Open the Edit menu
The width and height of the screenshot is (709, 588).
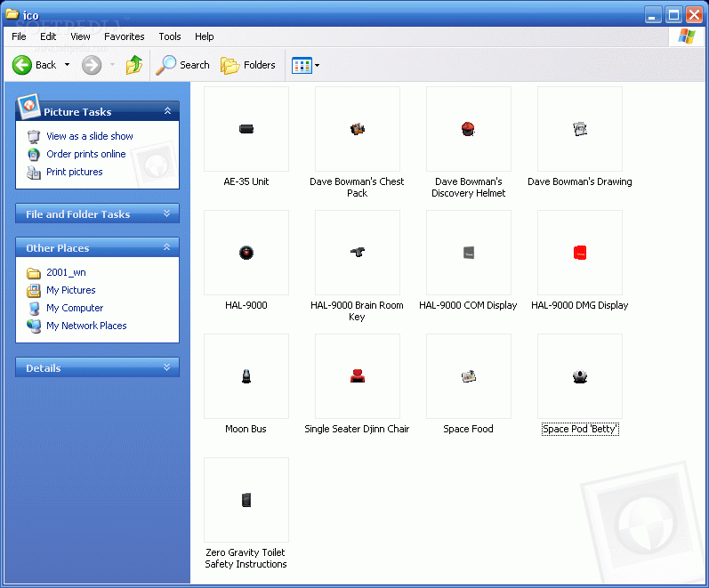48,36
